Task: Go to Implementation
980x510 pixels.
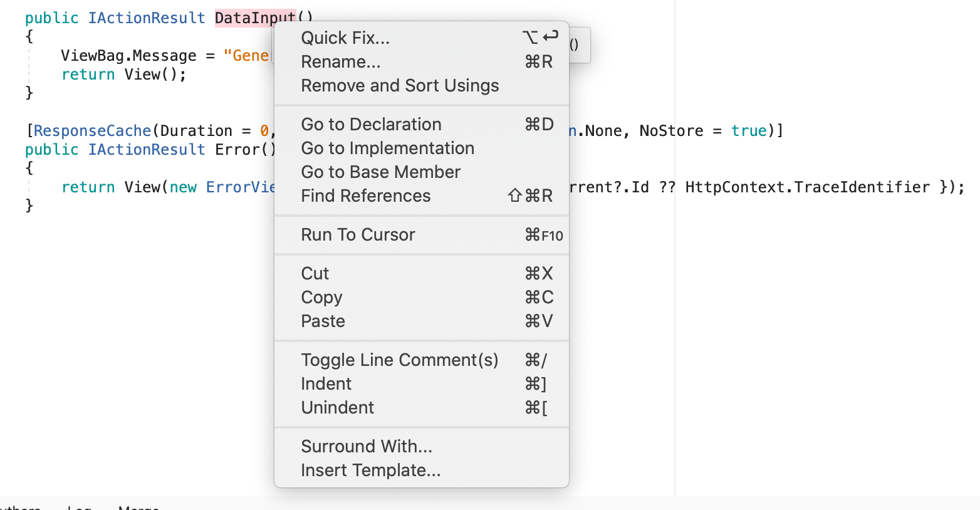Action: [x=387, y=148]
